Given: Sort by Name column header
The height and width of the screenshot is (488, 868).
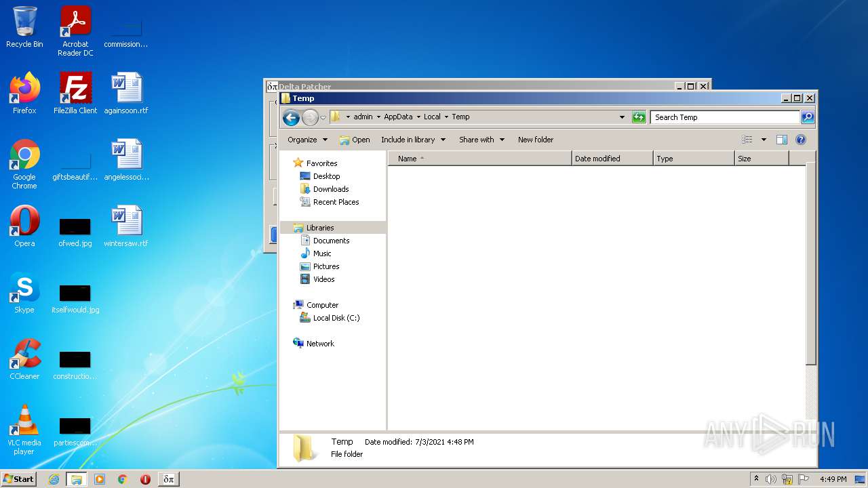Looking at the screenshot, I should (x=479, y=159).
